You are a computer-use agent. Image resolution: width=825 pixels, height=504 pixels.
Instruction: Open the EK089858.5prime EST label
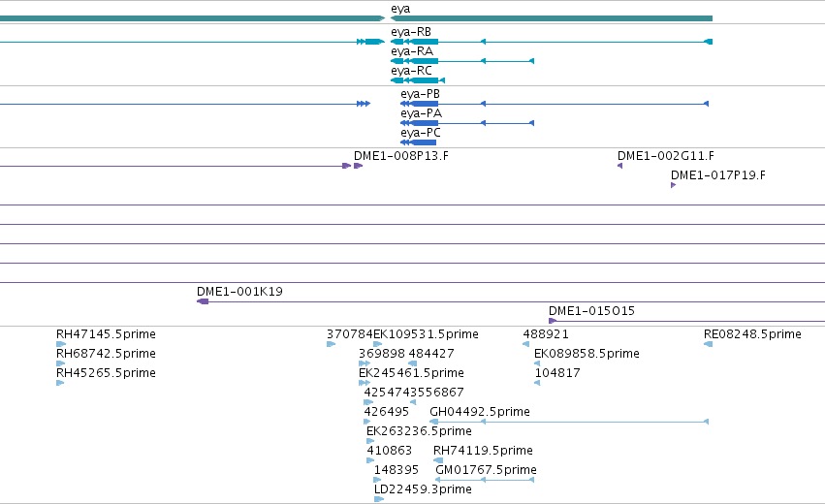pos(587,354)
